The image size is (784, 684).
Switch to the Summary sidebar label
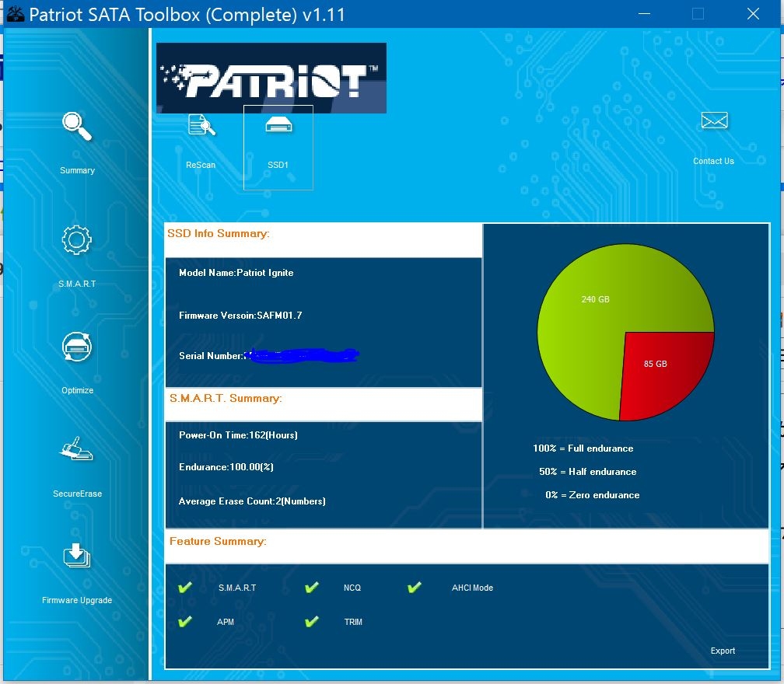point(77,170)
